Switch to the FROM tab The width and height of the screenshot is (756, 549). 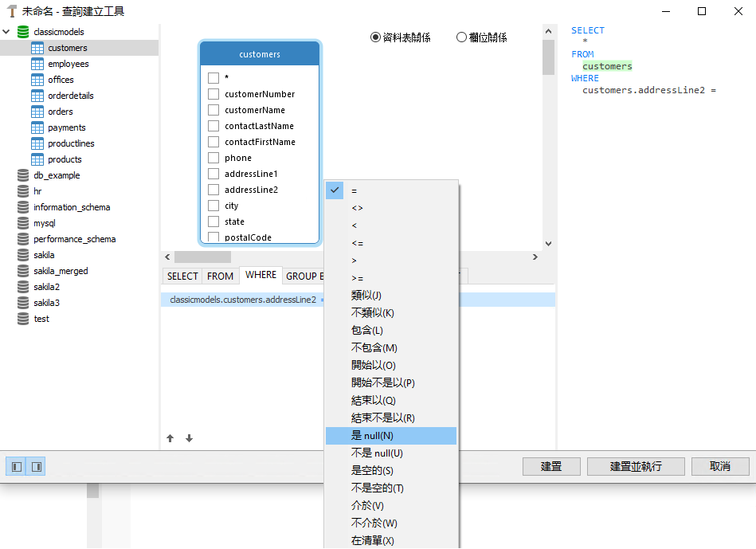point(220,276)
